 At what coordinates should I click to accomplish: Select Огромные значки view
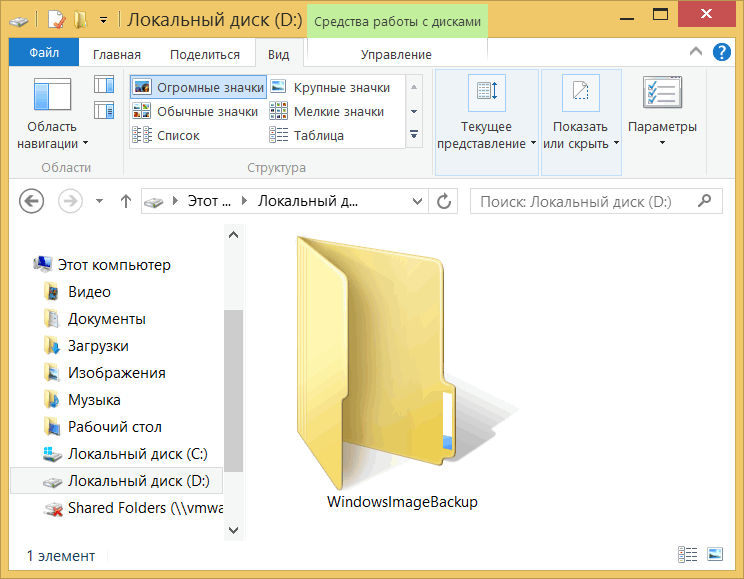[x=198, y=87]
